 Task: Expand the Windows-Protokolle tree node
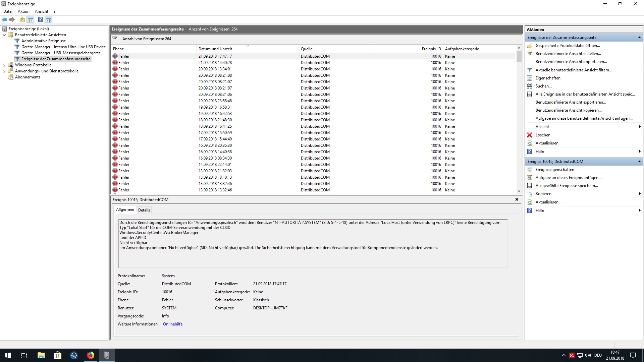coord(4,65)
